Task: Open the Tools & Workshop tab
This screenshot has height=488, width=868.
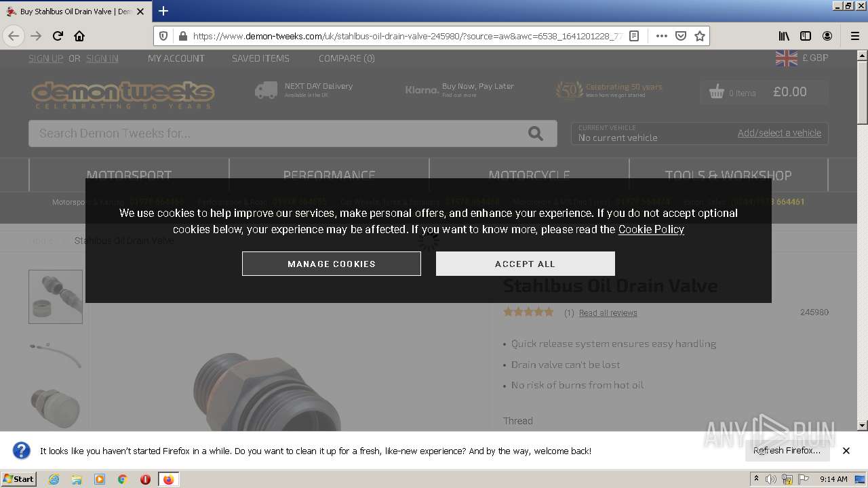Action: coord(728,175)
